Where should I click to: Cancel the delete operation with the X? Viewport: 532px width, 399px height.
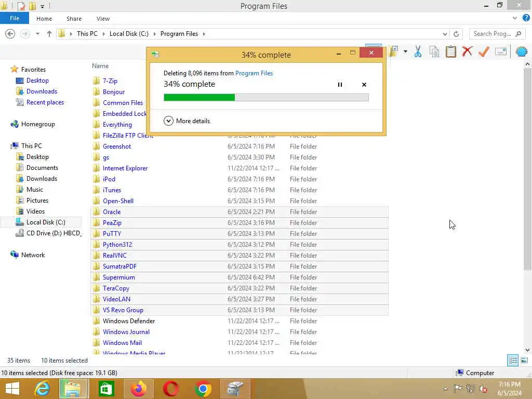364,85
